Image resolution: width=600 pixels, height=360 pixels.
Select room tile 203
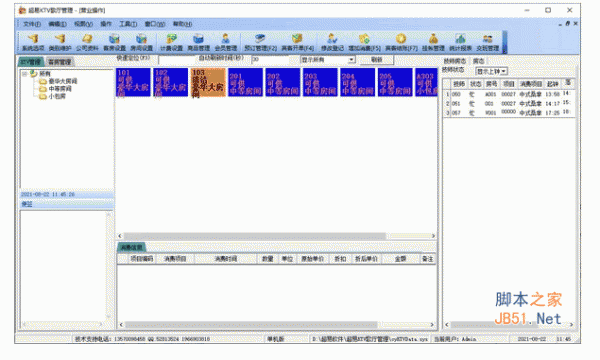point(321,82)
